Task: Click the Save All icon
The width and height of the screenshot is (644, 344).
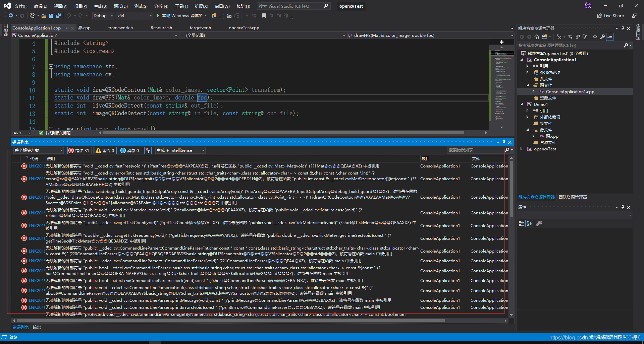Action: 59,15
